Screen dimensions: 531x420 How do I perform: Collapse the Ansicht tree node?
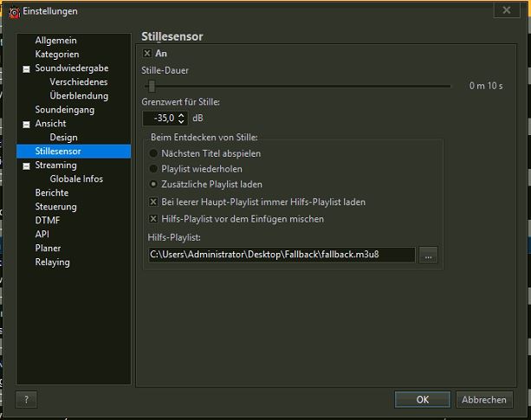(26, 125)
